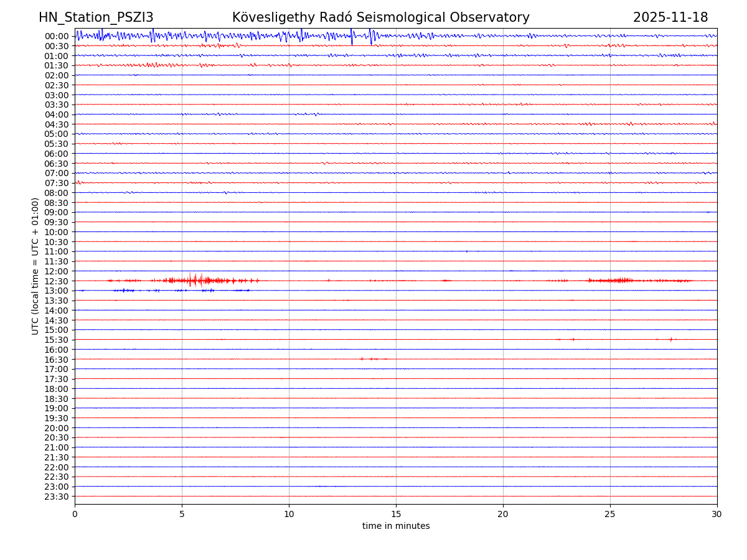
Task: Click the 'time in minutes' axis label
Action: click(396, 526)
